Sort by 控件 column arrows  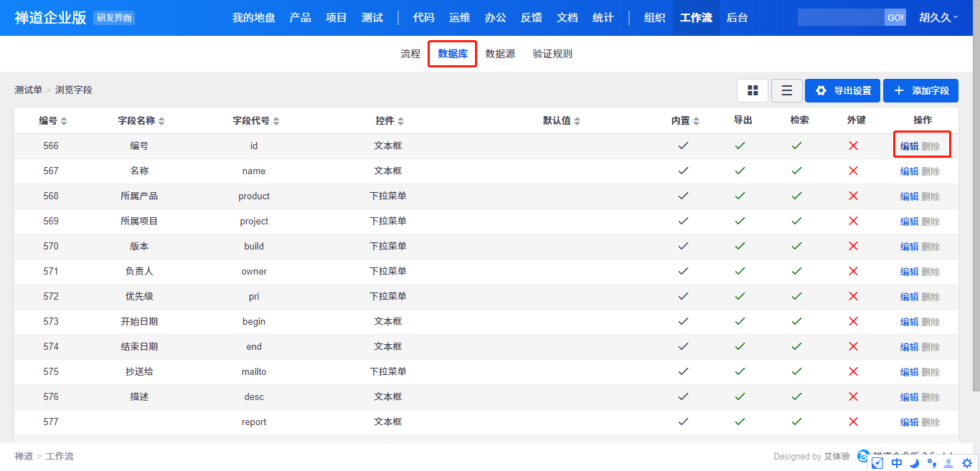401,121
